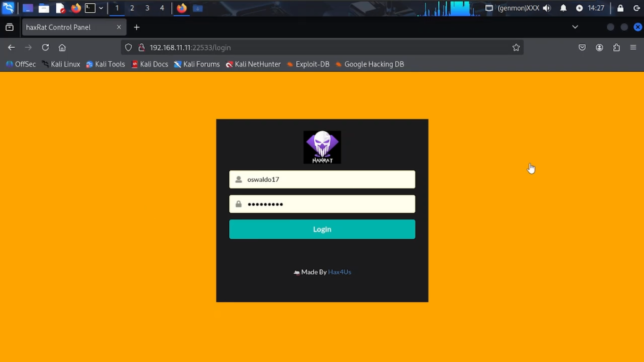Switch to workspace 4

[x=162, y=8]
